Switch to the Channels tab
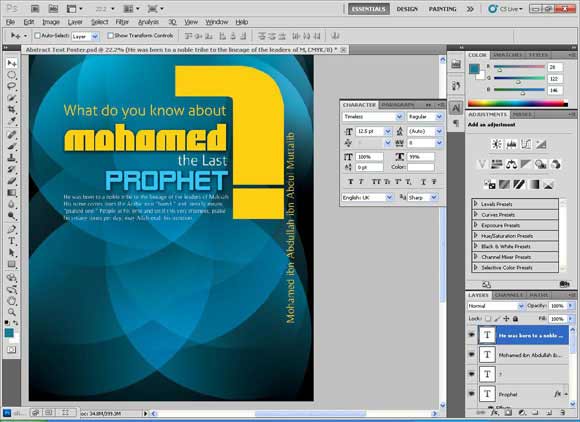Screen dimensions: 580x422 (509, 295)
